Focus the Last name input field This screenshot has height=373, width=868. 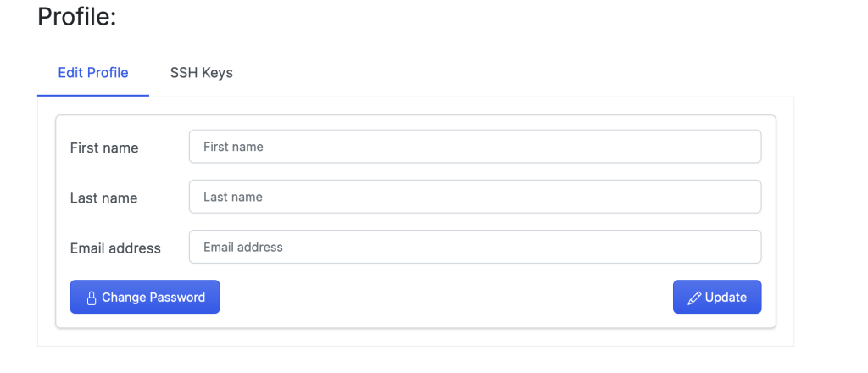point(475,197)
